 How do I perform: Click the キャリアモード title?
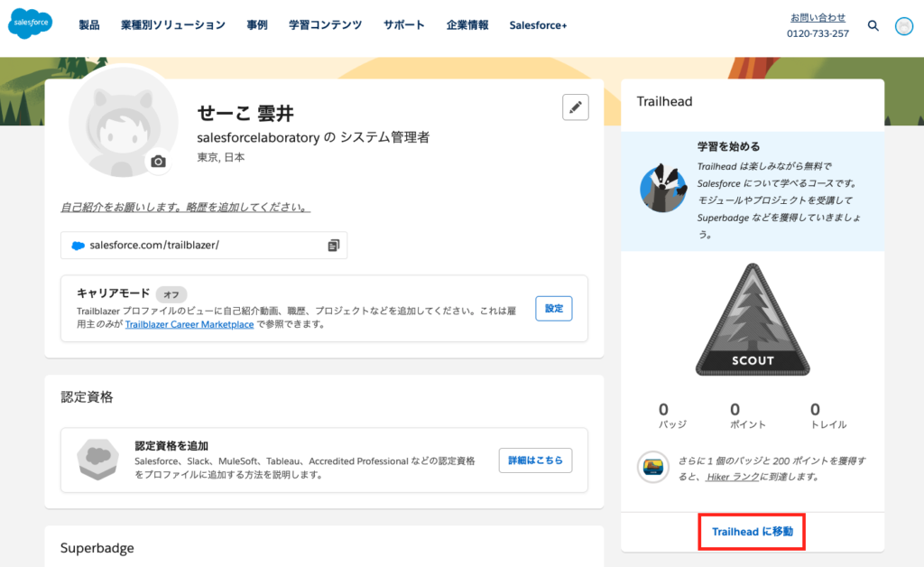pyautogui.click(x=113, y=293)
